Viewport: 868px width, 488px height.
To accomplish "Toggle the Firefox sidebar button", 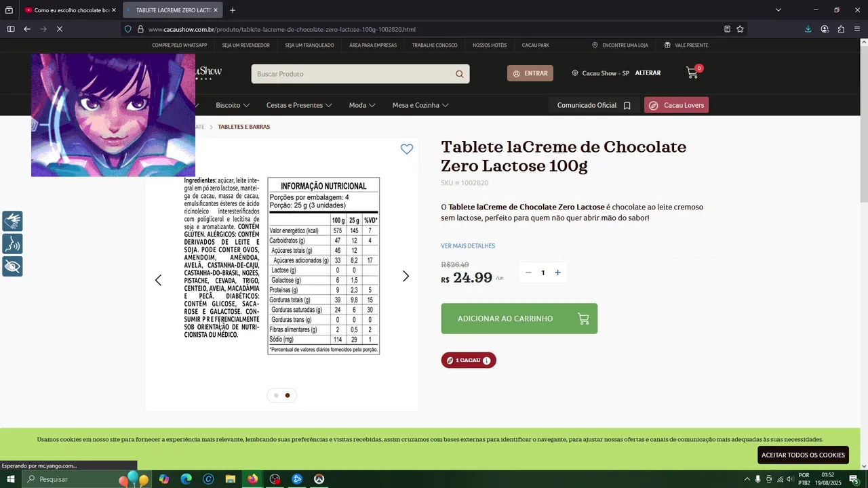I will tap(11, 29).
